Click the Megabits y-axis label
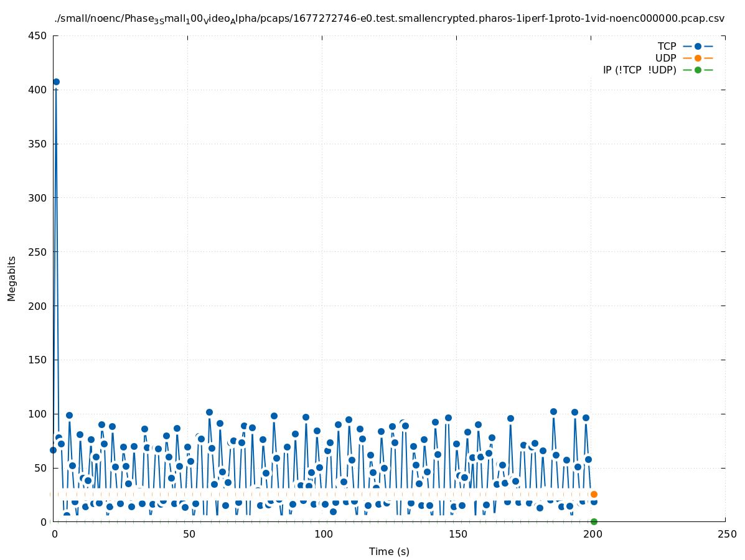The image size is (745, 560). [x=12, y=278]
